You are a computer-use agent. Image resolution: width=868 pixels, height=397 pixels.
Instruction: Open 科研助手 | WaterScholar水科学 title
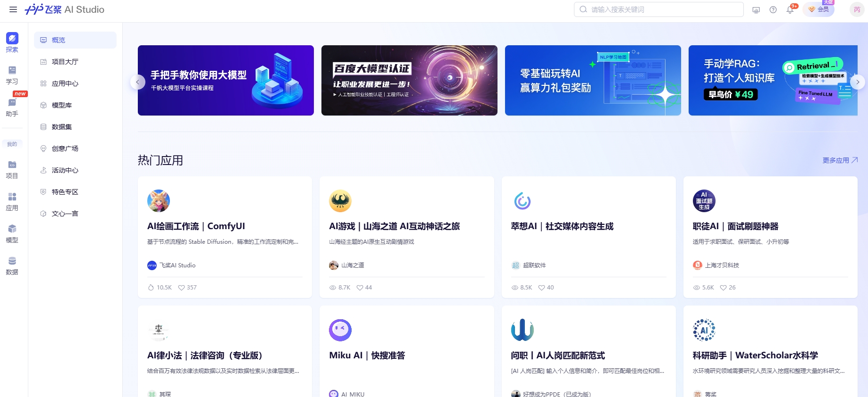755,356
